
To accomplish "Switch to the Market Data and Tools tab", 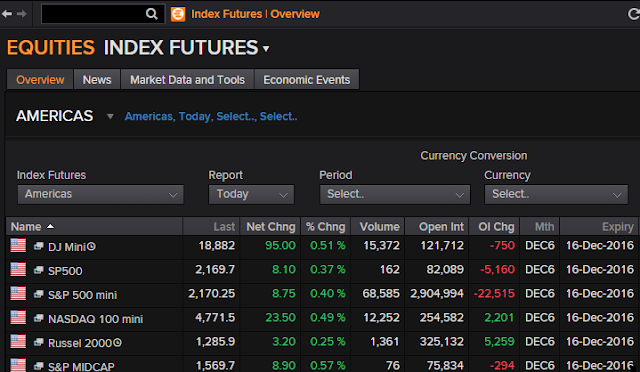I will coord(187,80).
